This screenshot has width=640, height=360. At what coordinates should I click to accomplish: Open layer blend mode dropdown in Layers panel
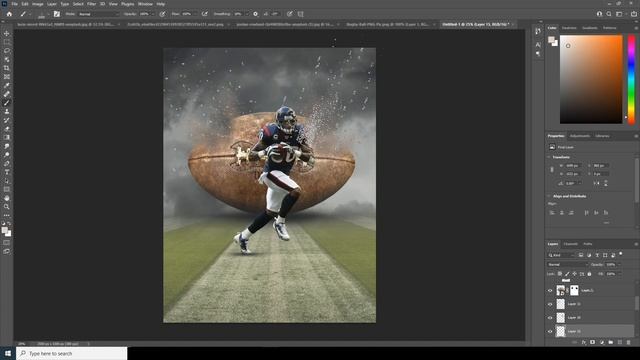[568, 264]
